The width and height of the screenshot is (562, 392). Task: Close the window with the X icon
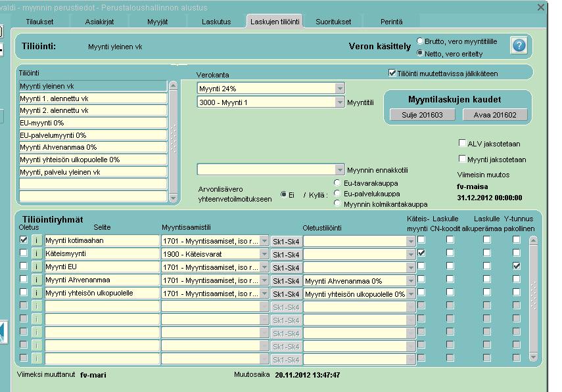(541, 7)
